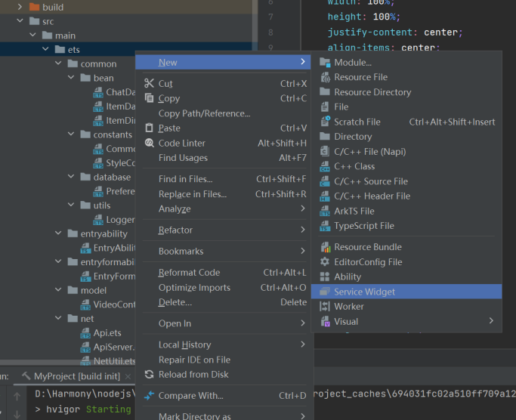The width and height of the screenshot is (516, 420).
Task: Select the Logger file in utils
Action: tap(114, 219)
